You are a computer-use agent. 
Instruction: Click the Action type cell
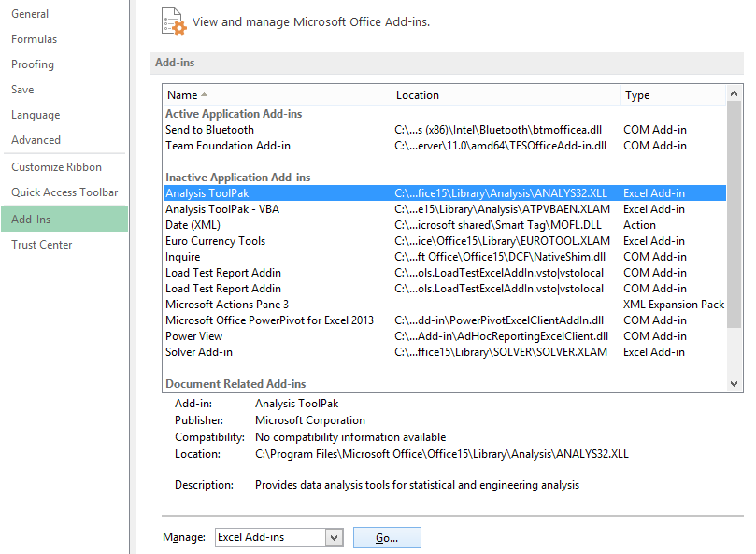639,225
